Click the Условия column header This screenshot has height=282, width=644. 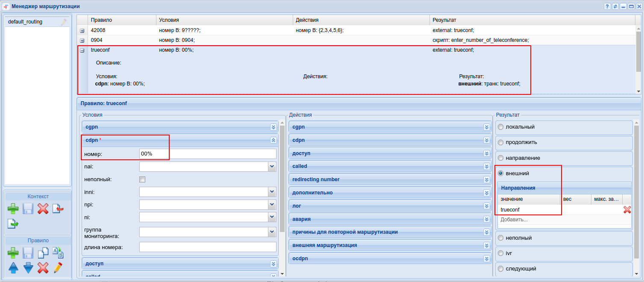click(169, 20)
